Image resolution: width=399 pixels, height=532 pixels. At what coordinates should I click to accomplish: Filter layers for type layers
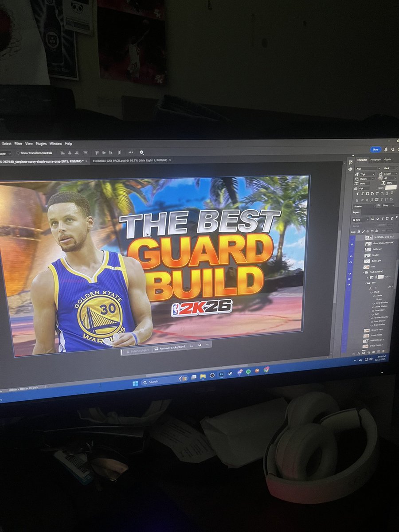point(383,219)
